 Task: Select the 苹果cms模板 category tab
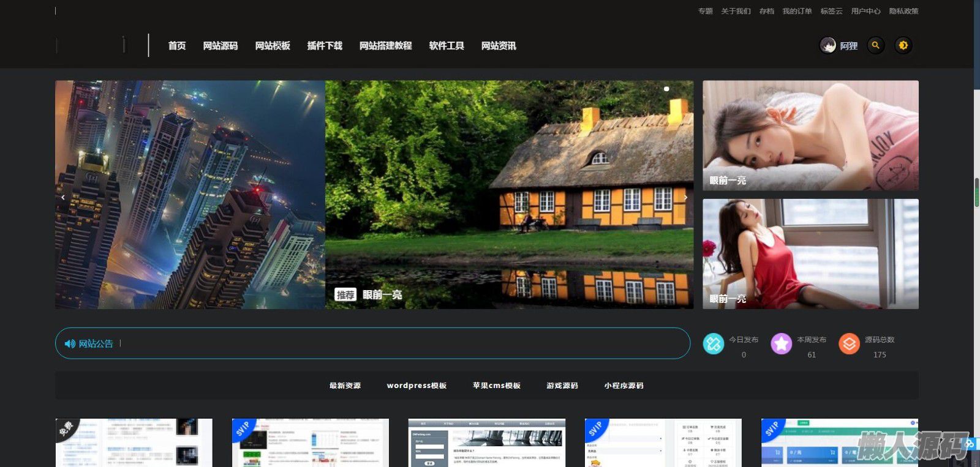pyautogui.click(x=496, y=386)
